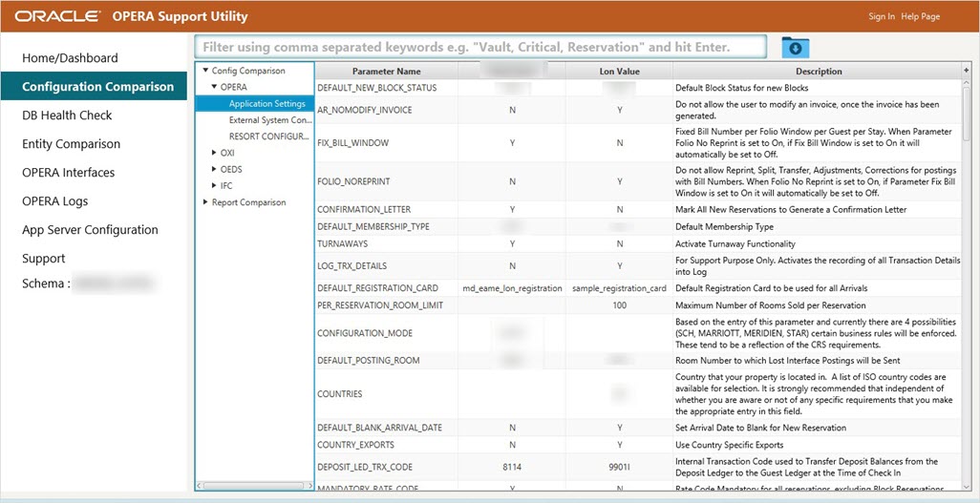
Task: Open OPERA Interfaces in the sidebar
Action: coord(68,173)
